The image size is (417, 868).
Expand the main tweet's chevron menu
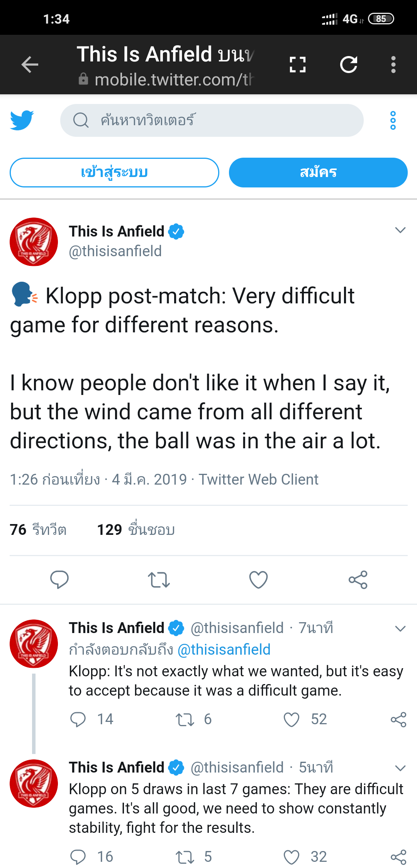400,230
